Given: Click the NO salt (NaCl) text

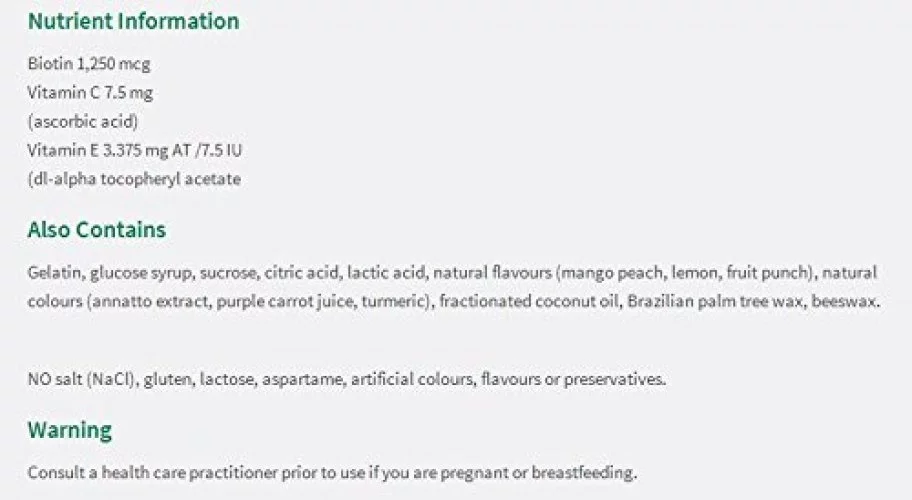Looking at the screenshot, I should (x=81, y=379).
